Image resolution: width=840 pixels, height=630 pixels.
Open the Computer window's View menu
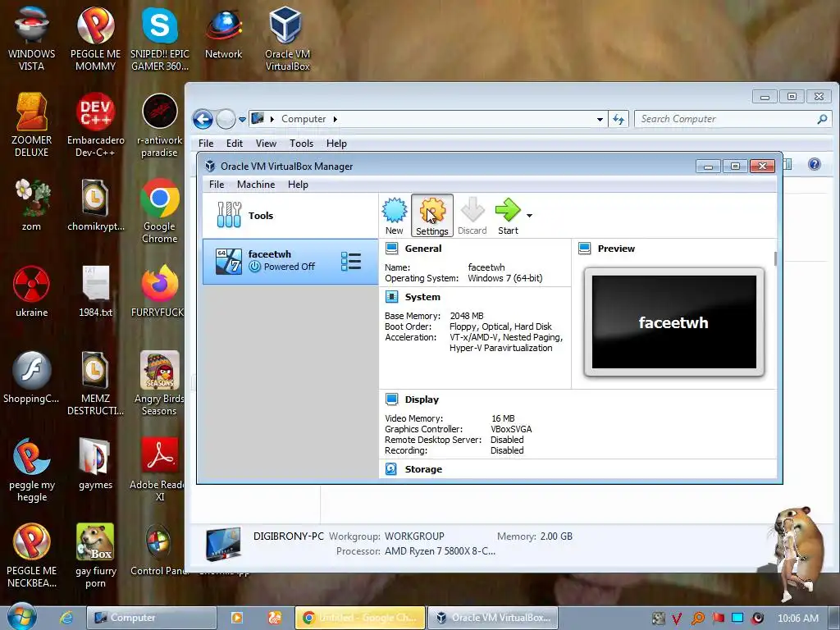[x=266, y=144]
